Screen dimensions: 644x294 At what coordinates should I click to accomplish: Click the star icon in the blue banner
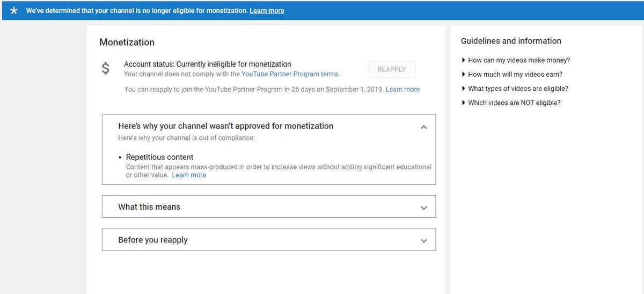click(14, 11)
